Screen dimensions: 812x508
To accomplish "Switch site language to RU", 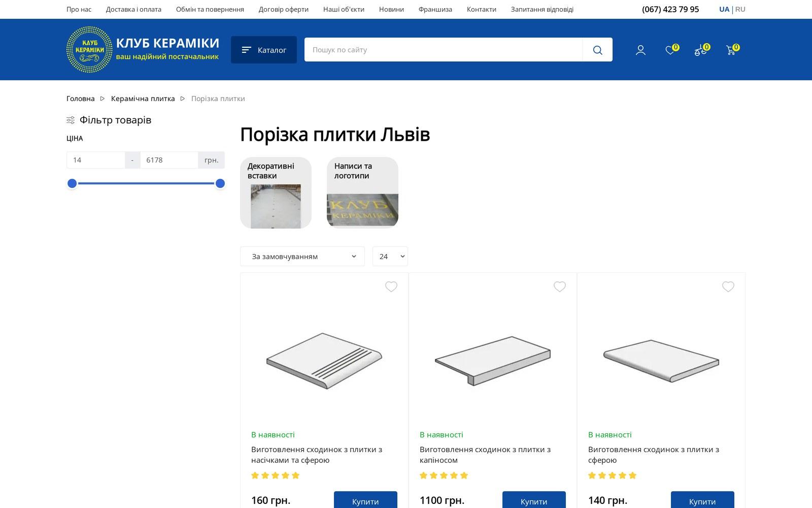I will coord(740,9).
